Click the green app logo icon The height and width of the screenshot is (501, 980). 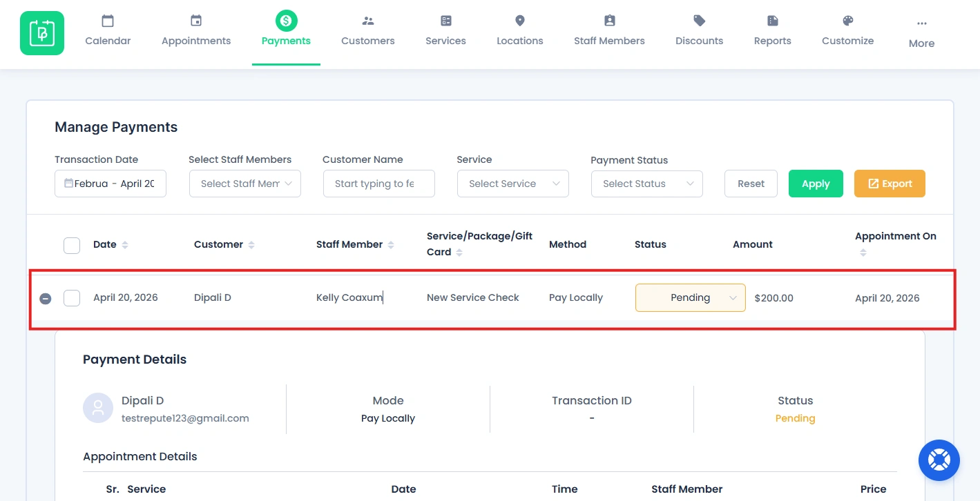(x=42, y=32)
